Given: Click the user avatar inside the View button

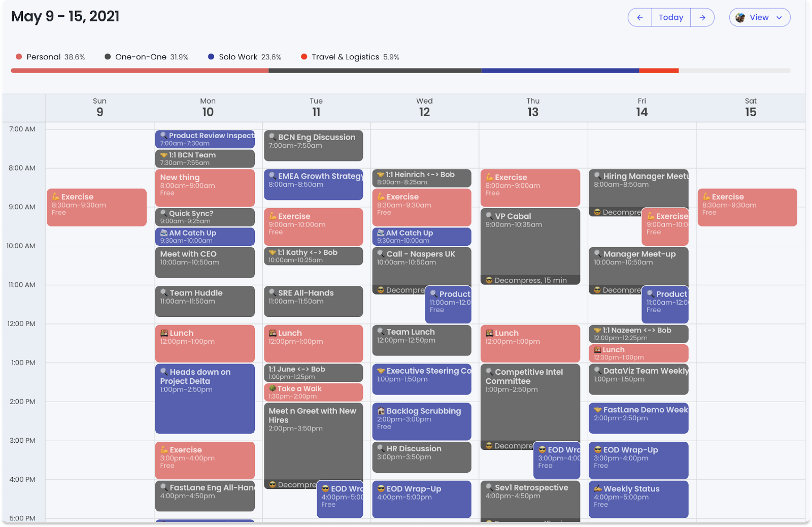Looking at the screenshot, I should coord(741,17).
